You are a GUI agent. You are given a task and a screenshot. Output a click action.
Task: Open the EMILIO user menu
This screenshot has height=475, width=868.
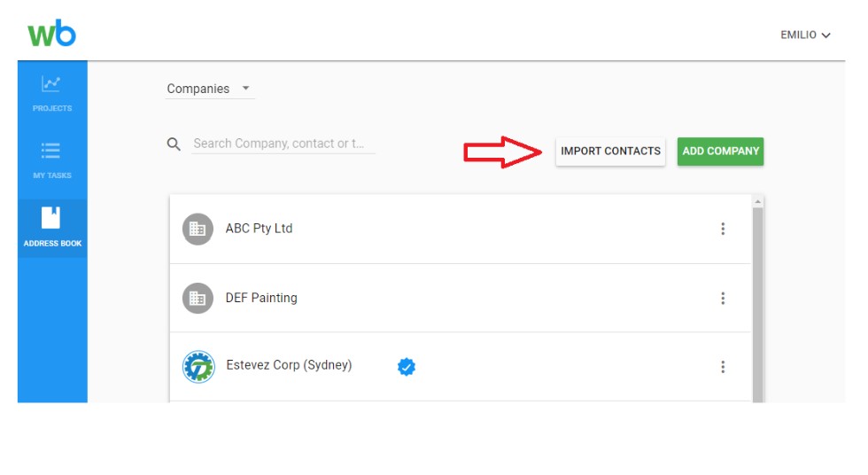pos(805,35)
